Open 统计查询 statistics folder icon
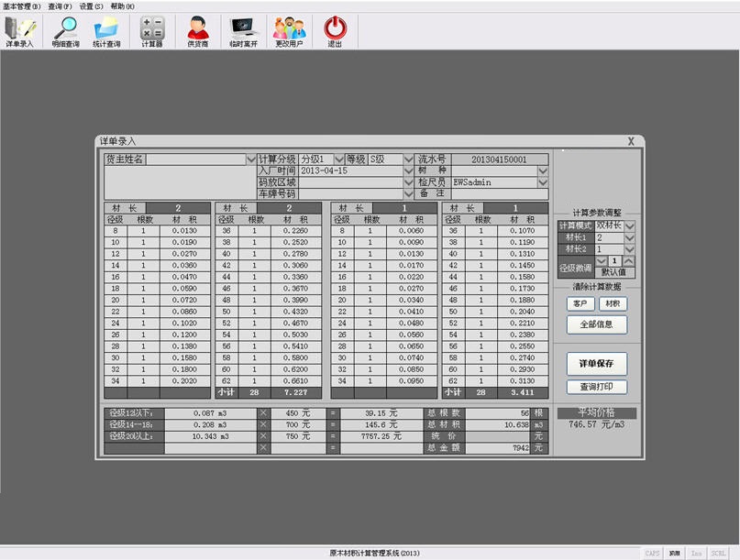 pos(105,31)
